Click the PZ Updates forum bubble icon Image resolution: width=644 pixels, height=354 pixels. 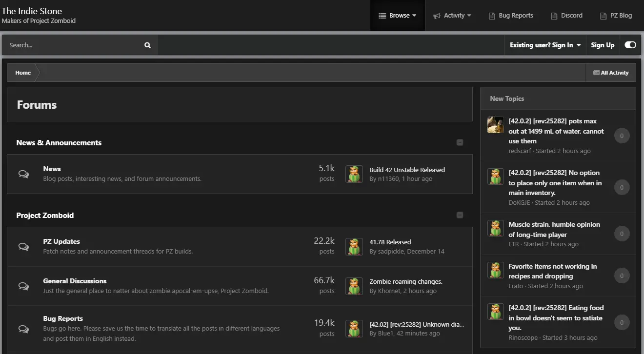[23, 247]
